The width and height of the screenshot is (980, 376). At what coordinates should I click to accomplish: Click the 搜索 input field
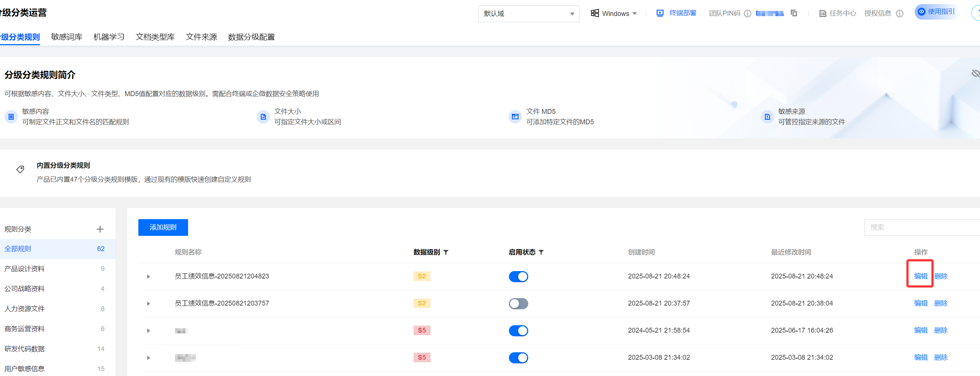(921, 227)
